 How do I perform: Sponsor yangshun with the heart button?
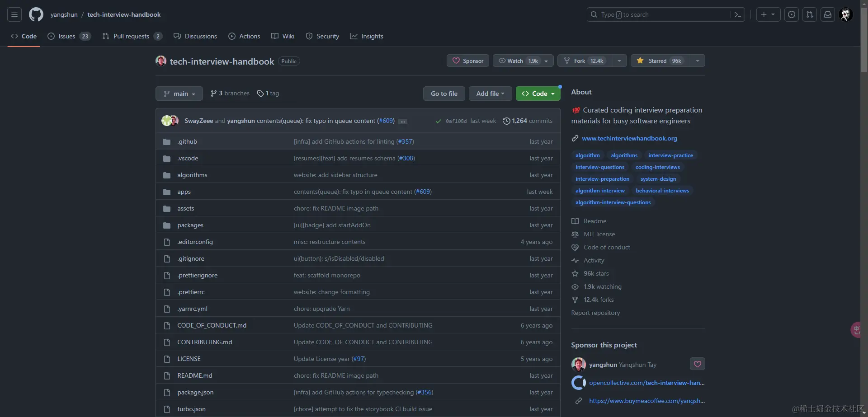click(698, 364)
